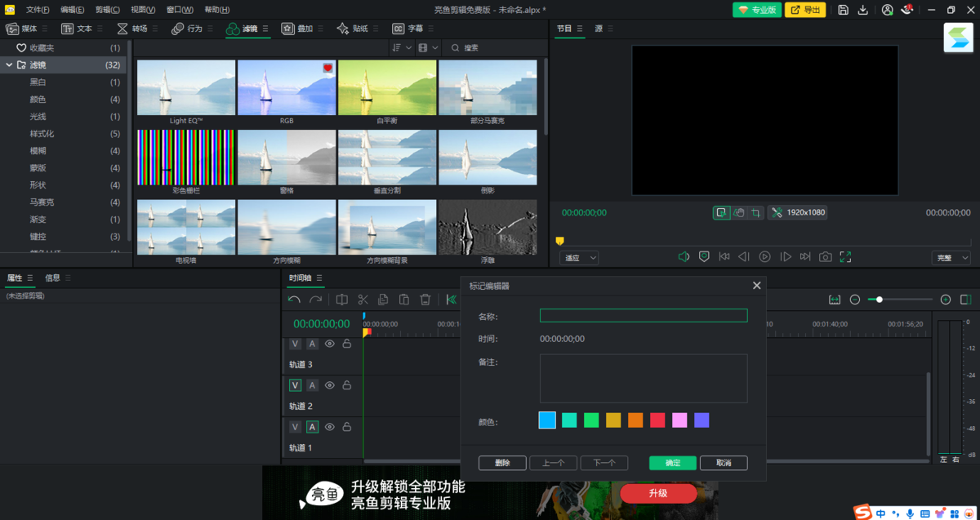Open the 节目 panel options menu
This screenshot has width=980, height=520.
tap(581, 29)
